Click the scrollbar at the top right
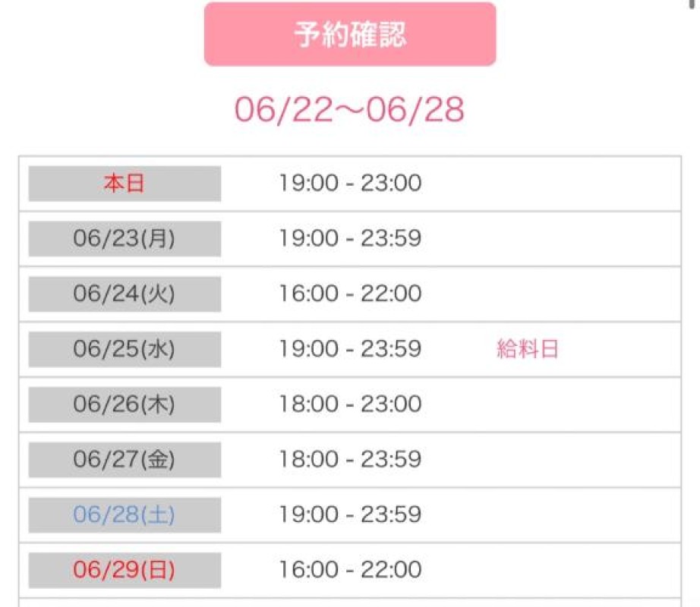This screenshot has width=700, height=607. coord(692,4)
